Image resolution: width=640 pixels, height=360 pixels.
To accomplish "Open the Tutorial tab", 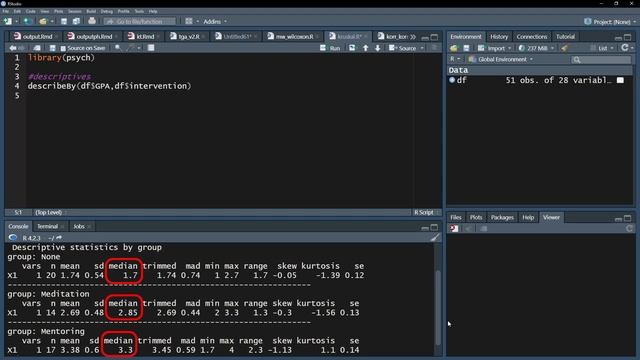I will [565, 37].
